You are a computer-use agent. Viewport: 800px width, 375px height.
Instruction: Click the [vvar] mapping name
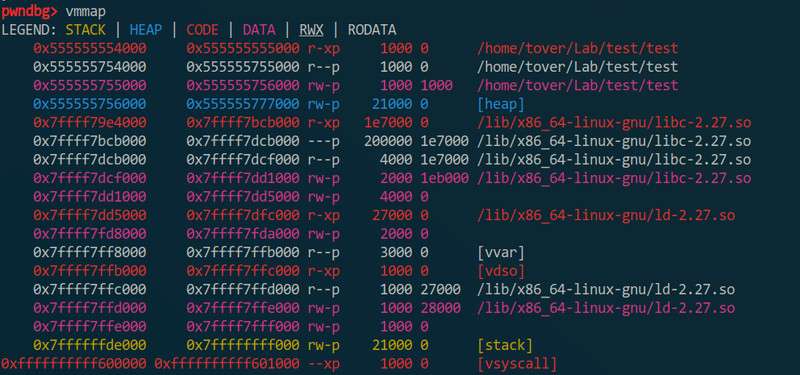(501, 253)
